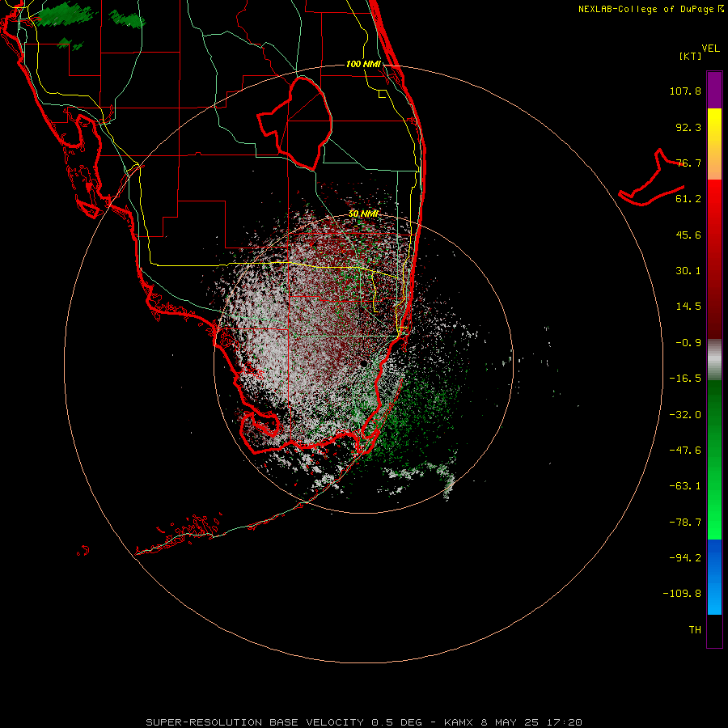Image resolution: width=728 pixels, height=728 pixels.
Task: Click the VEL label above the color scale
Action: (710, 49)
